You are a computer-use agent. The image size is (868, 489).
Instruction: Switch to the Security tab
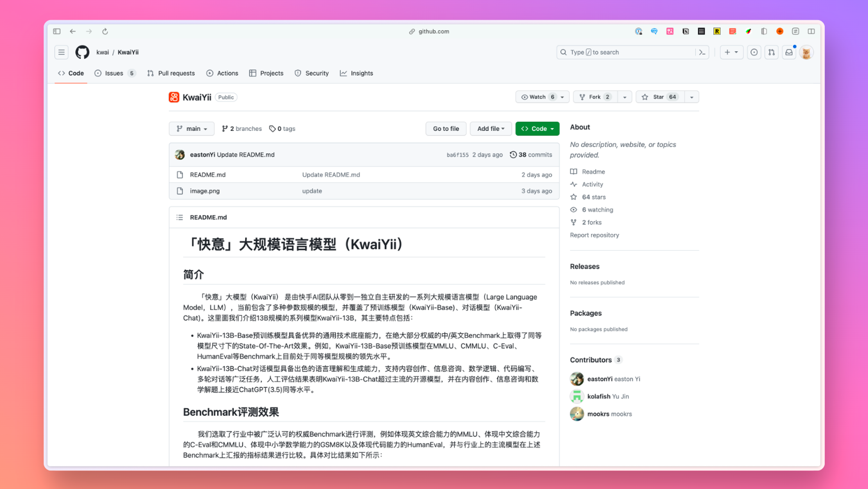312,73
